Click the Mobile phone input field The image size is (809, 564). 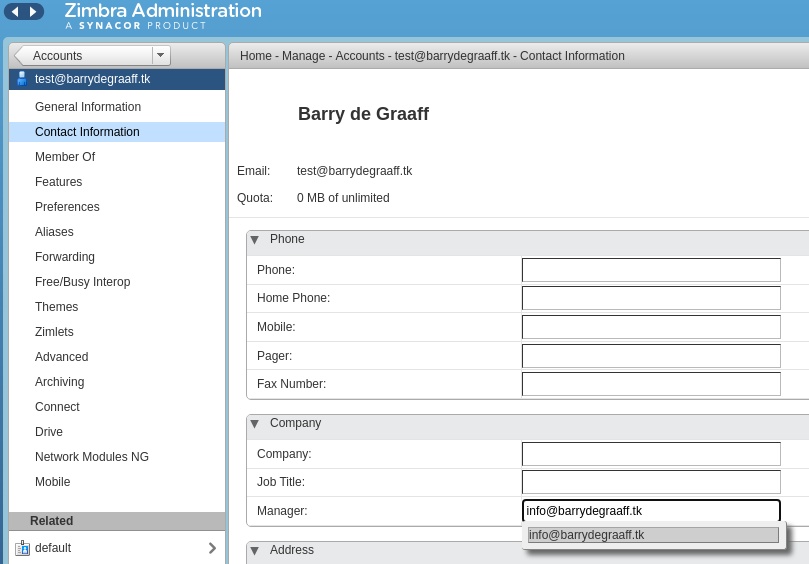pos(651,327)
